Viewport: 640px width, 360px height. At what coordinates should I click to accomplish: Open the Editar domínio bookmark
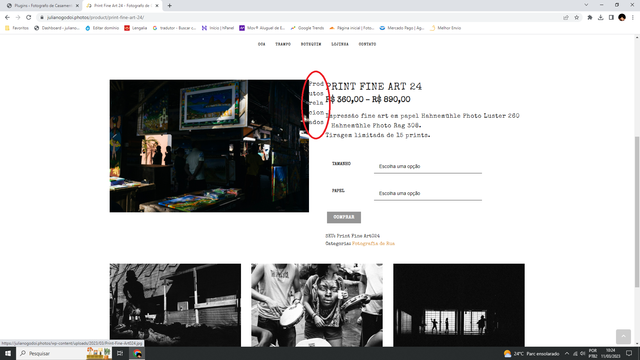tap(102, 28)
